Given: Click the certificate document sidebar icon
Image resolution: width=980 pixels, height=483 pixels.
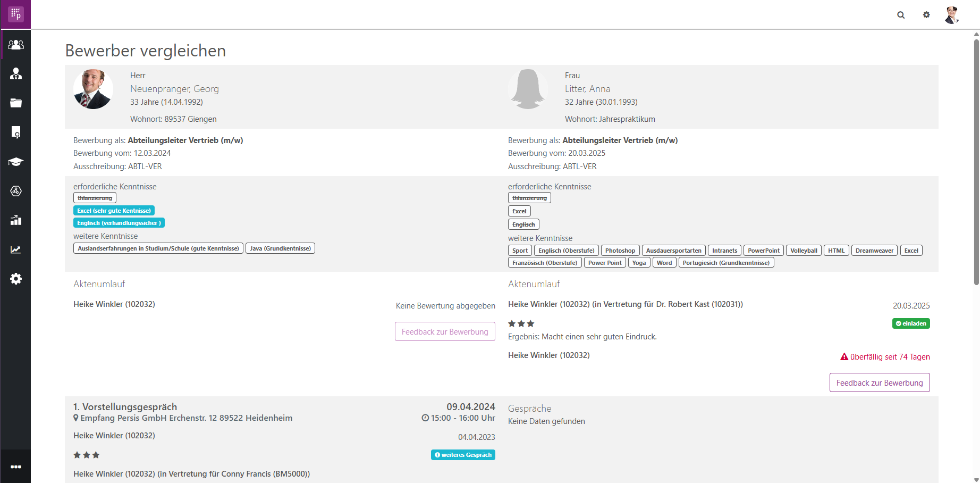Looking at the screenshot, I should (x=16, y=132).
